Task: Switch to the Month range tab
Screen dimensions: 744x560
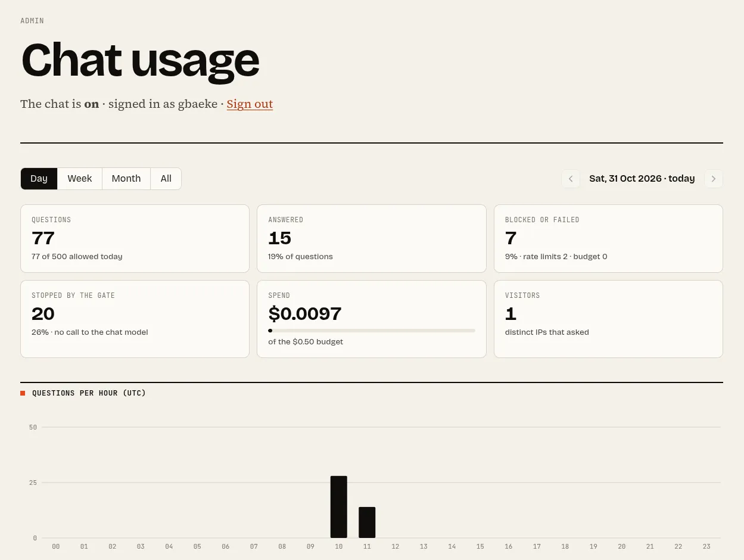Action: pos(126,179)
